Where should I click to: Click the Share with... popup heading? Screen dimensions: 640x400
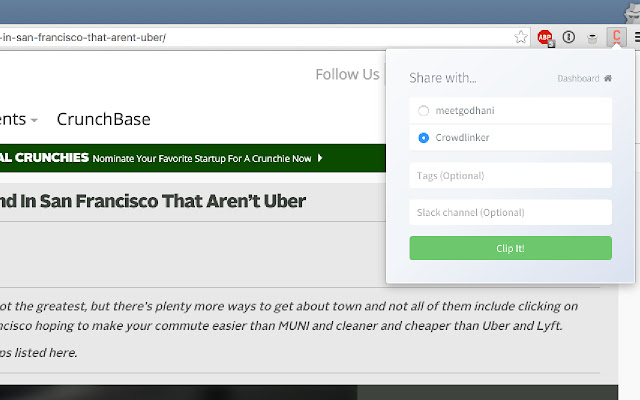443,79
